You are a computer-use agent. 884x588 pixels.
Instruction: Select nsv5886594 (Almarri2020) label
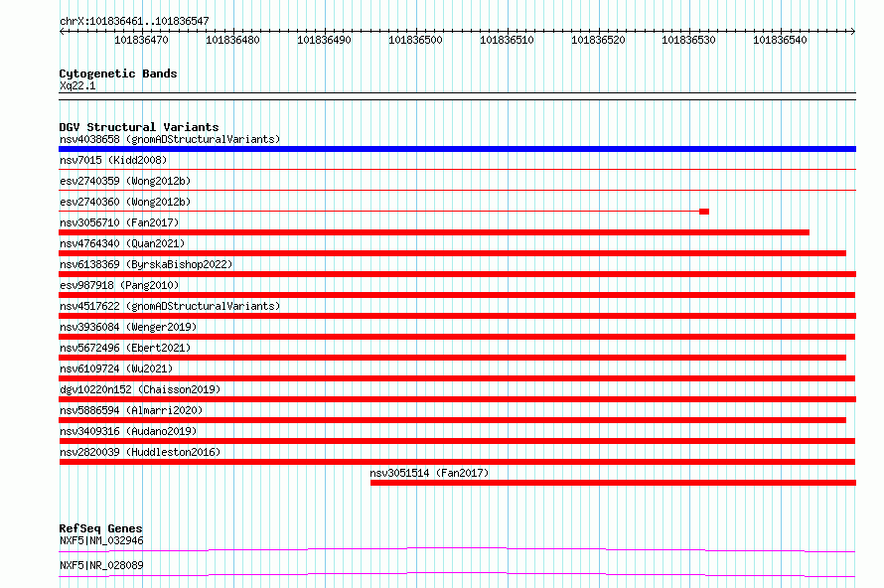pos(131,410)
